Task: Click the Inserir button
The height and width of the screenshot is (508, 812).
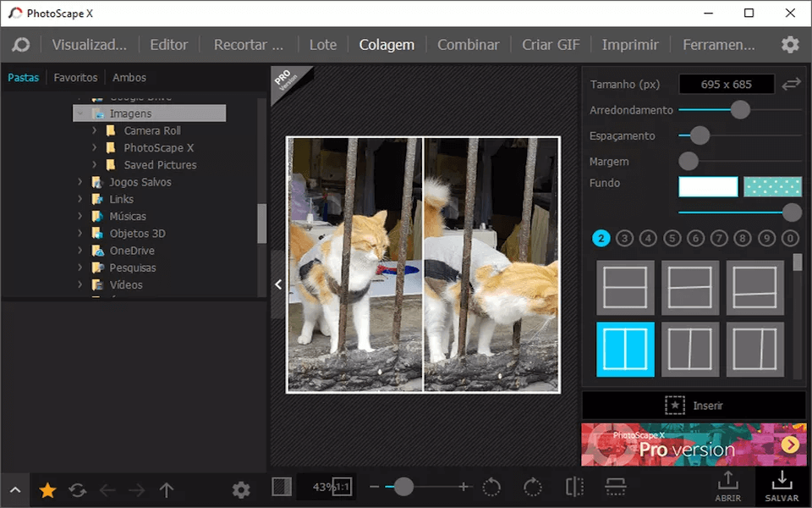Action: click(x=694, y=406)
